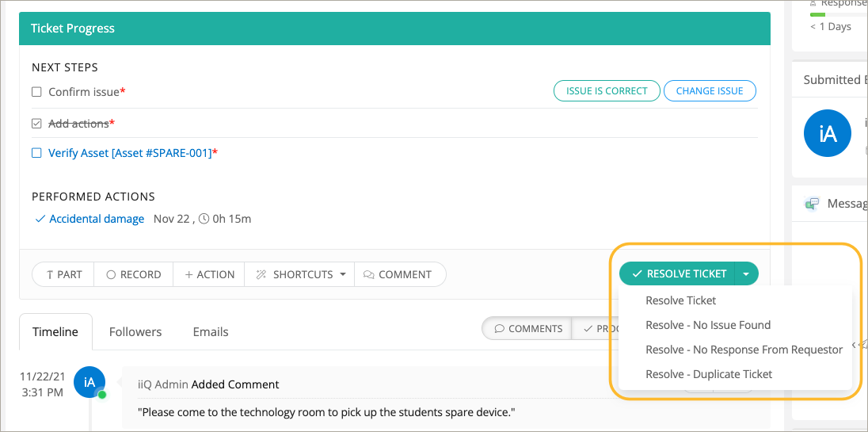Click the plus Action button
This screenshot has height=432, width=868.
tap(209, 274)
